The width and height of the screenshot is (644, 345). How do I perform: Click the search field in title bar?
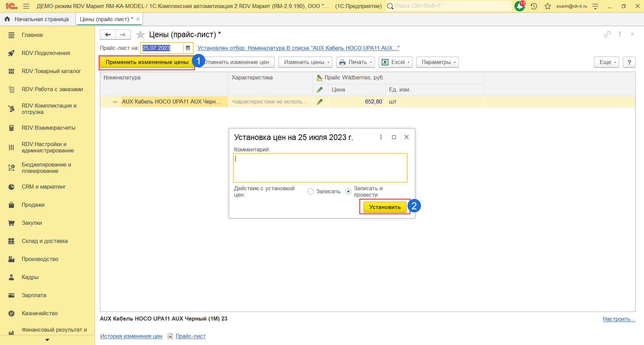coord(449,6)
